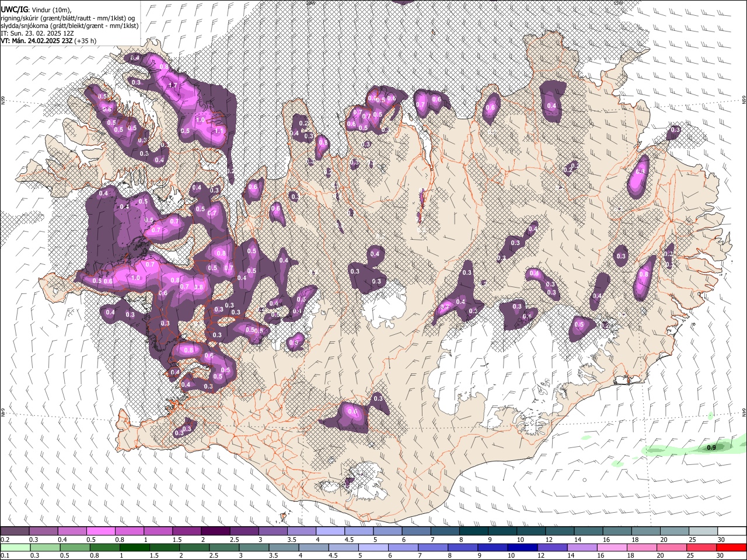Select the light purple 14 rain swatch
Viewport: 747px width, 560px height.
[x=582, y=547]
